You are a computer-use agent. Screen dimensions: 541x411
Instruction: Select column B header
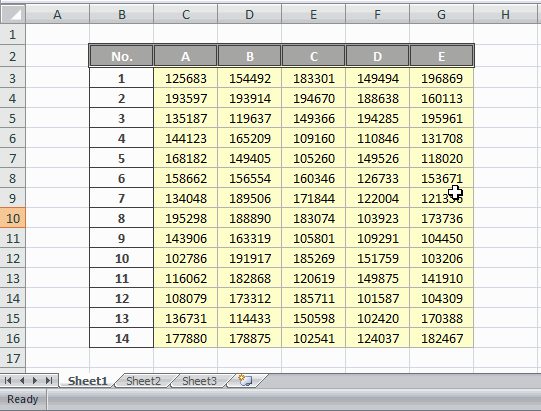(121, 14)
